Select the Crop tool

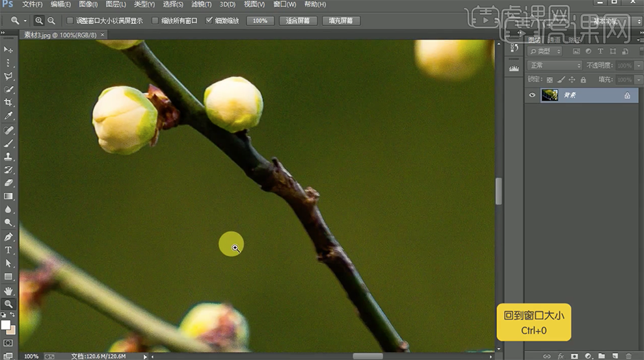click(x=8, y=102)
